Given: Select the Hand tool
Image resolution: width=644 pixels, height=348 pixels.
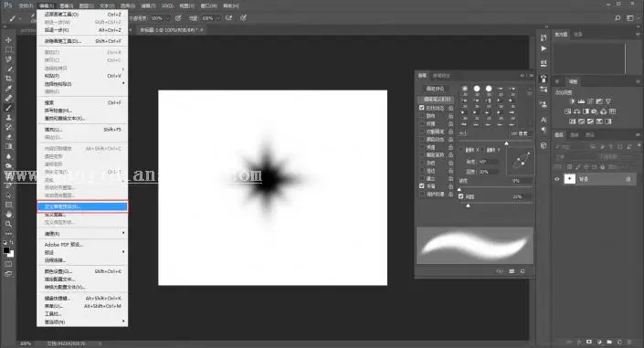Looking at the screenshot, I should pos(8,215).
